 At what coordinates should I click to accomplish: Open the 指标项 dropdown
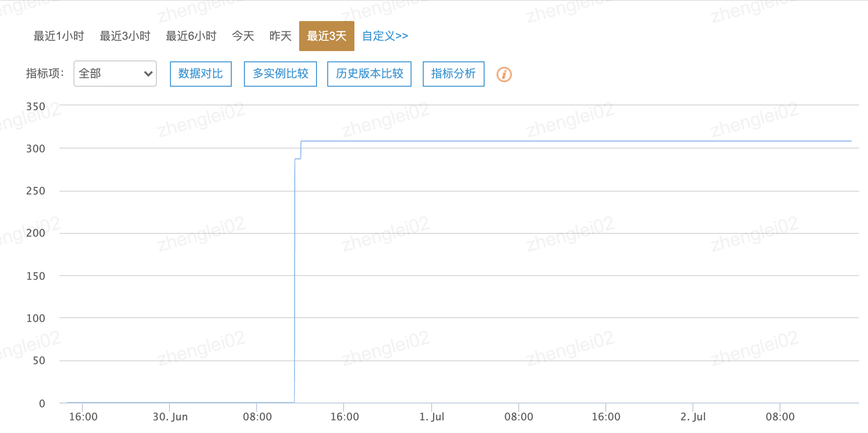point(115,74)
